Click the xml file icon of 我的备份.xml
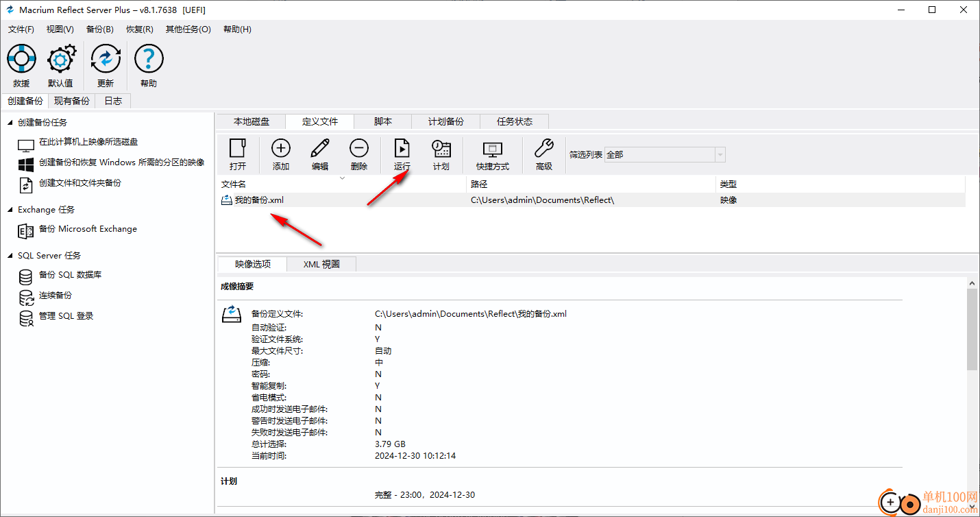This screenshot has width=980, height=517. coord(227,200)
